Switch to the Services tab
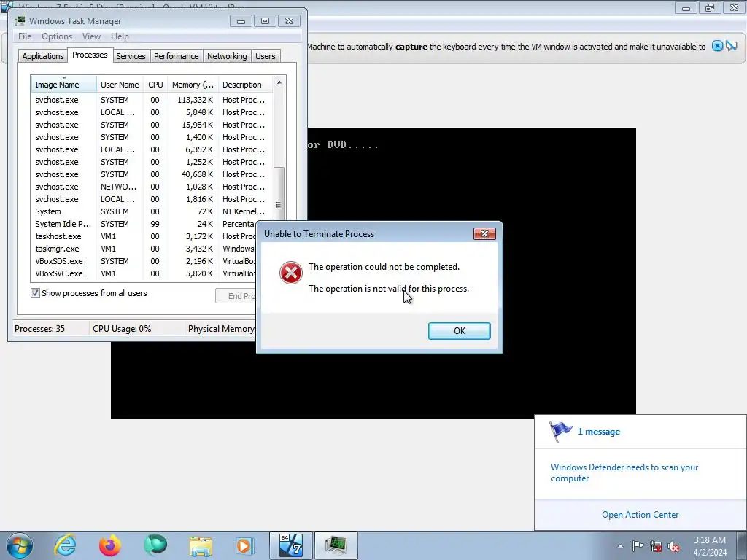 (x=131, y=56)
